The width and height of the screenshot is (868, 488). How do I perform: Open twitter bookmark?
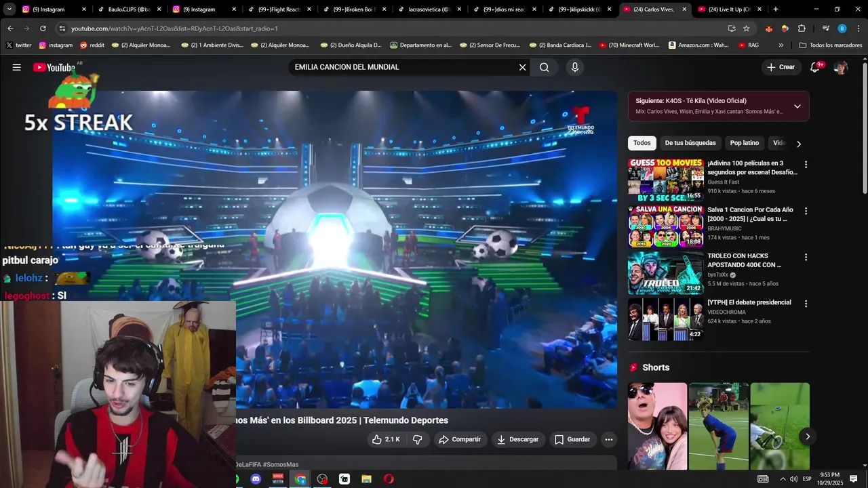(18, 45)
